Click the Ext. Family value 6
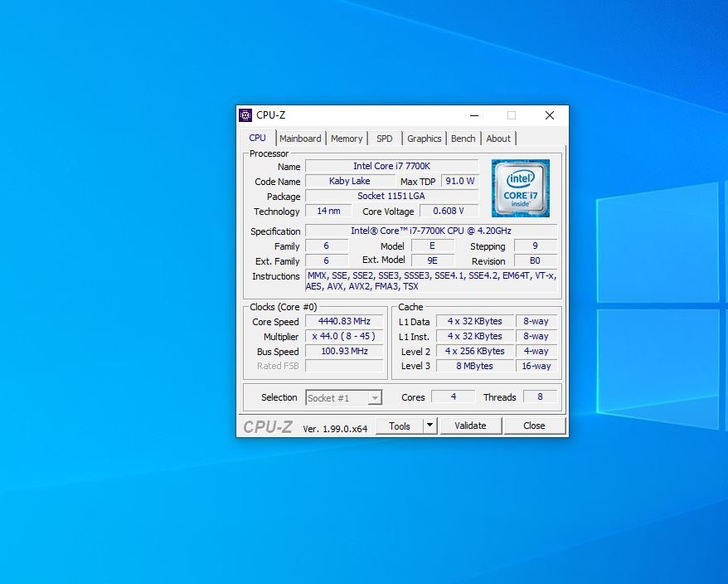The width and height of the screenshot is (728, 584). pos(327,260)
